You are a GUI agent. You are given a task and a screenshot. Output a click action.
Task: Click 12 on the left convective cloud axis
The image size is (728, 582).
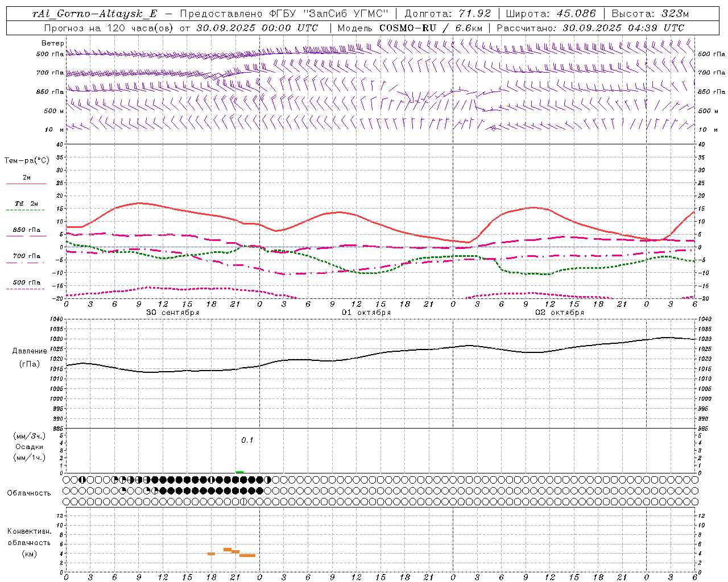click(60, 516)
